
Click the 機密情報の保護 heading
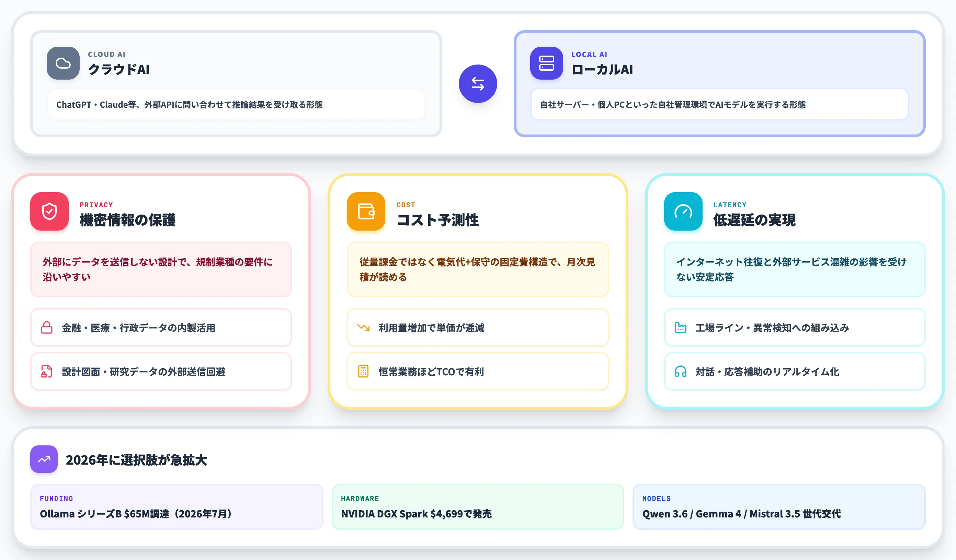tap(127, 220)
